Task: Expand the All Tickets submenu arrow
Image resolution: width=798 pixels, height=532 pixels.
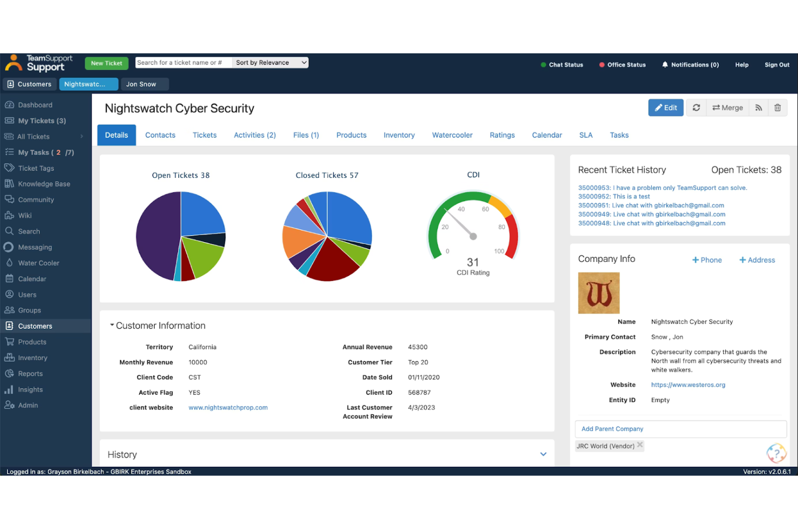Action: [82, 137]
